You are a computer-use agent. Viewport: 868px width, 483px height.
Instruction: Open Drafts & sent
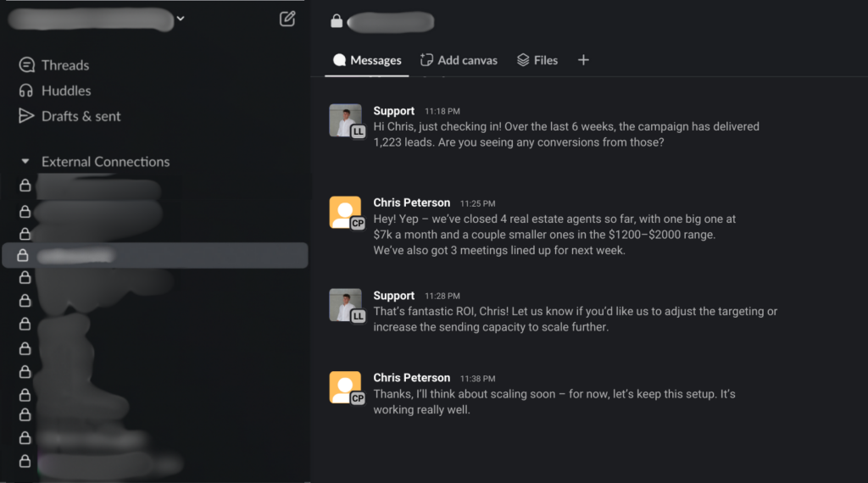tap(81, 116)
